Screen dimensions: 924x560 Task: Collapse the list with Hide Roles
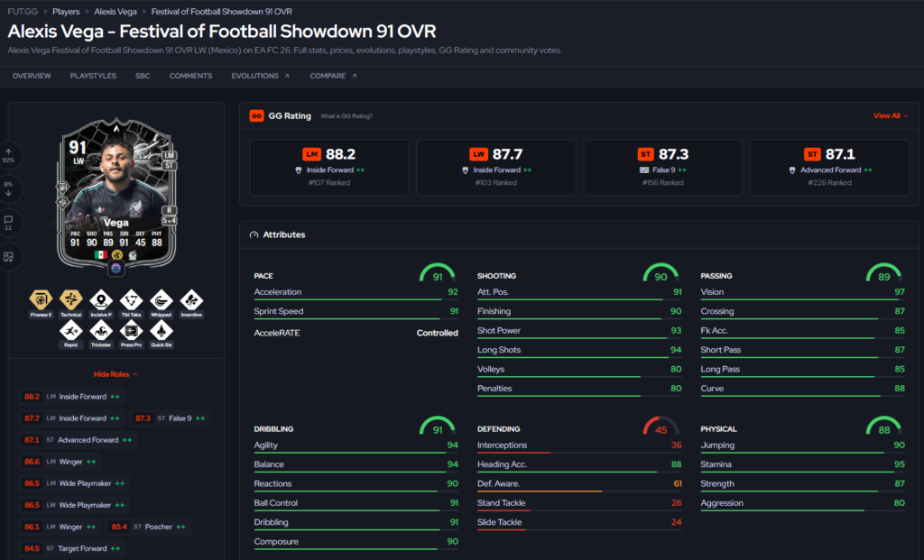coord(115,374)
